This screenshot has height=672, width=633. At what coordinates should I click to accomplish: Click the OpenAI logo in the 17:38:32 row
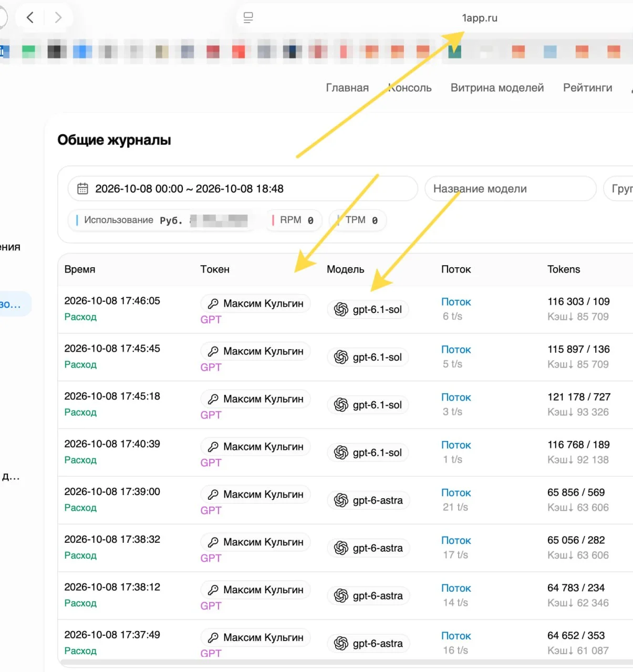coord(341,548)
